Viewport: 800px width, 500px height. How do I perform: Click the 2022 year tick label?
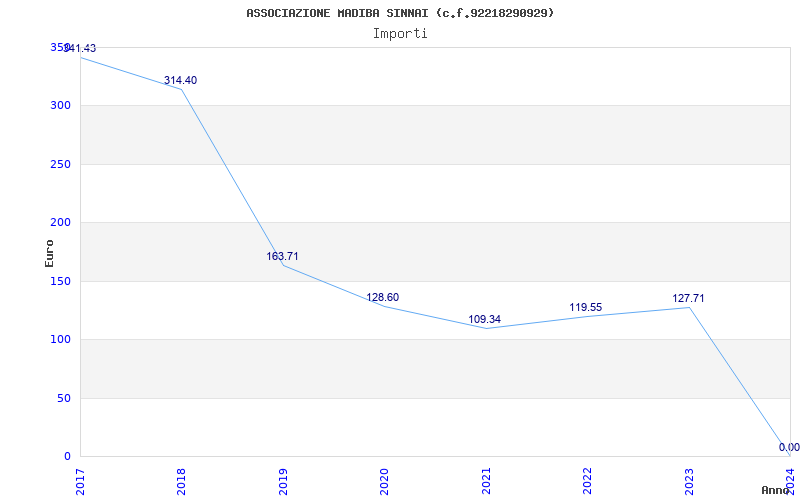(587, 480)
